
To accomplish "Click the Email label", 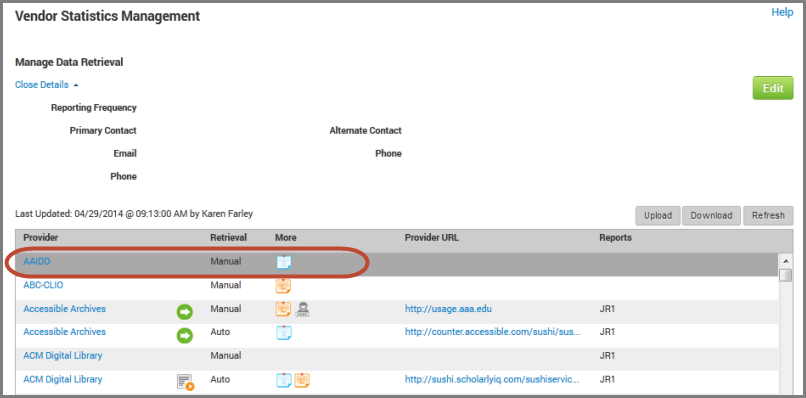I will 125,154.
